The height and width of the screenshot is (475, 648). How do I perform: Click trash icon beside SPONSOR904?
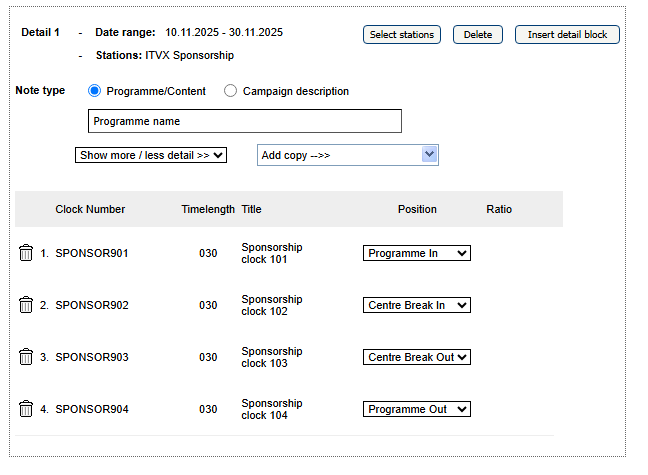(26, 409)
